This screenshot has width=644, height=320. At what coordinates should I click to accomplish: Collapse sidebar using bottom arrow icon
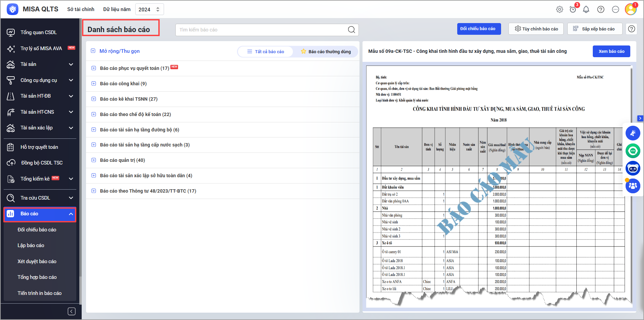(x=72, y=311)
